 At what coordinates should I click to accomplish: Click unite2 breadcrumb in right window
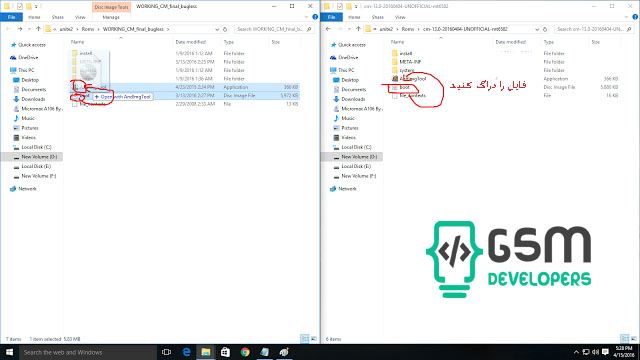(x=386, y=29)
